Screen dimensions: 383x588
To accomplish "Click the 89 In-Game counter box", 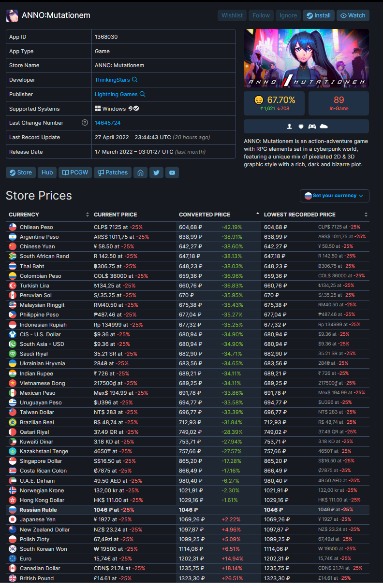I will [x=339, y=104].
